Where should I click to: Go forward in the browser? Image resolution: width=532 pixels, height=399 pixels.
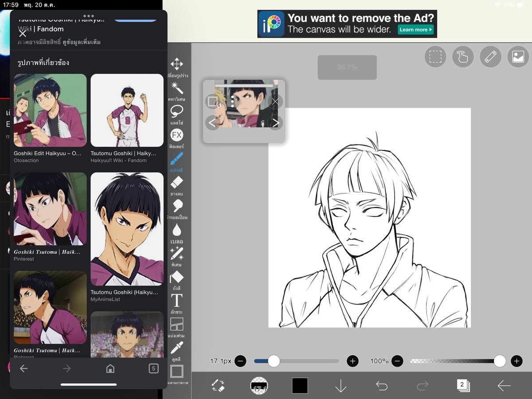[67, 368]
